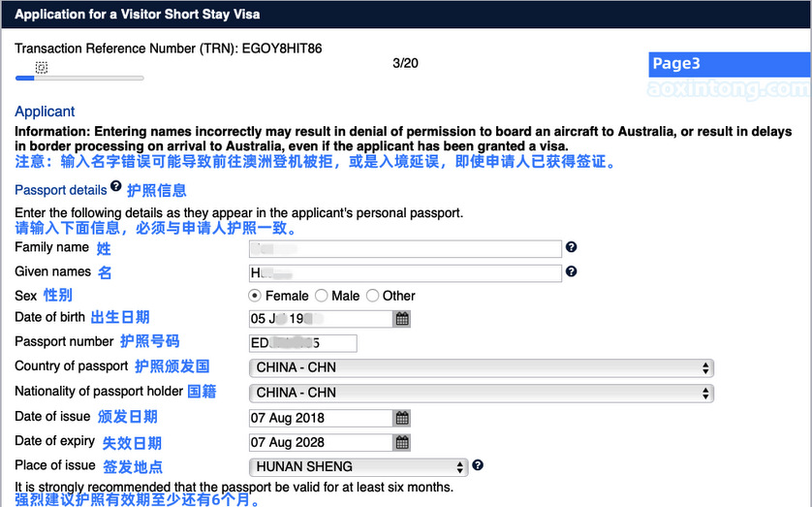Click the help icon beside Place of issue
Viewport: 812px width, 507px height.
coord(478,465)
